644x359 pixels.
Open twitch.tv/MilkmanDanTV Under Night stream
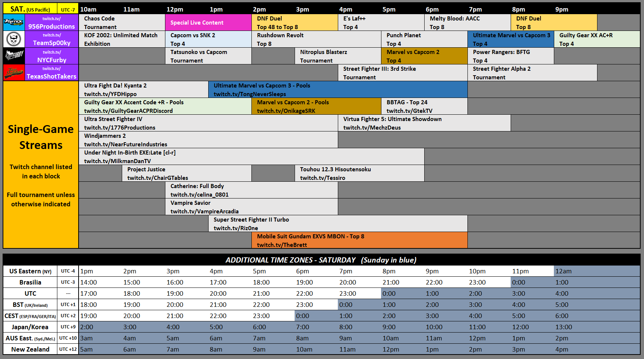click(251, 156)
